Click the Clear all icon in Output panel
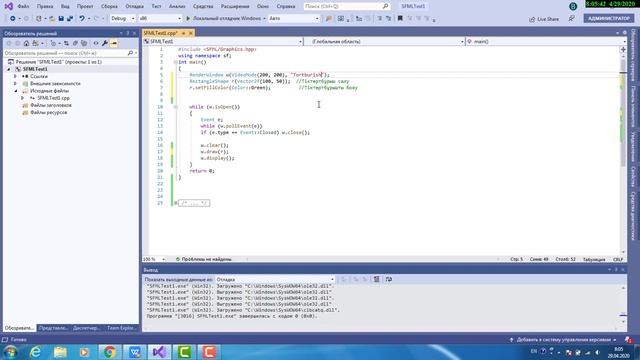This screenshot has height=360, width=640. [376, 279]
